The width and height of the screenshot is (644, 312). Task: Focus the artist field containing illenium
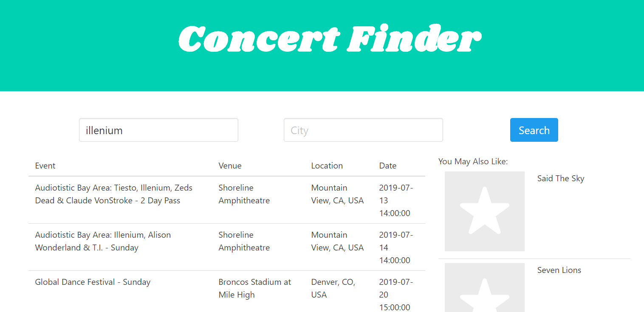[x=158, y=130]
